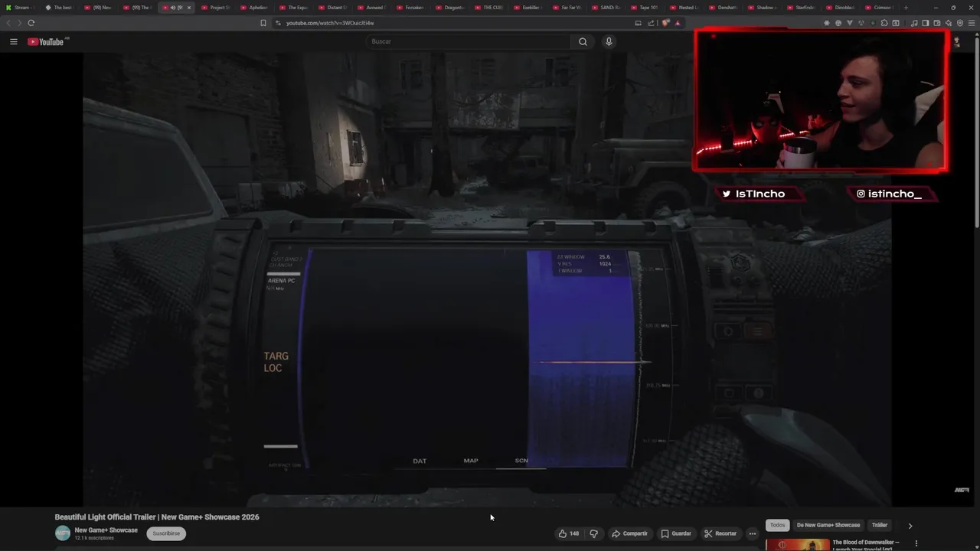Switch to the Dragonb tab
The width and height of the screenshot is (980, 551).
[452, 8]
